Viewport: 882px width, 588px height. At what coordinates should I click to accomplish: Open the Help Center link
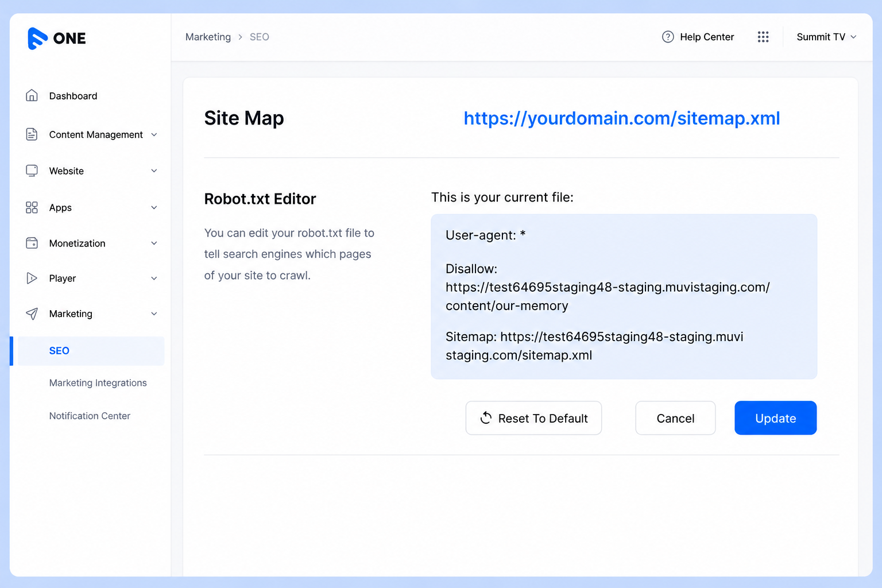698,37
